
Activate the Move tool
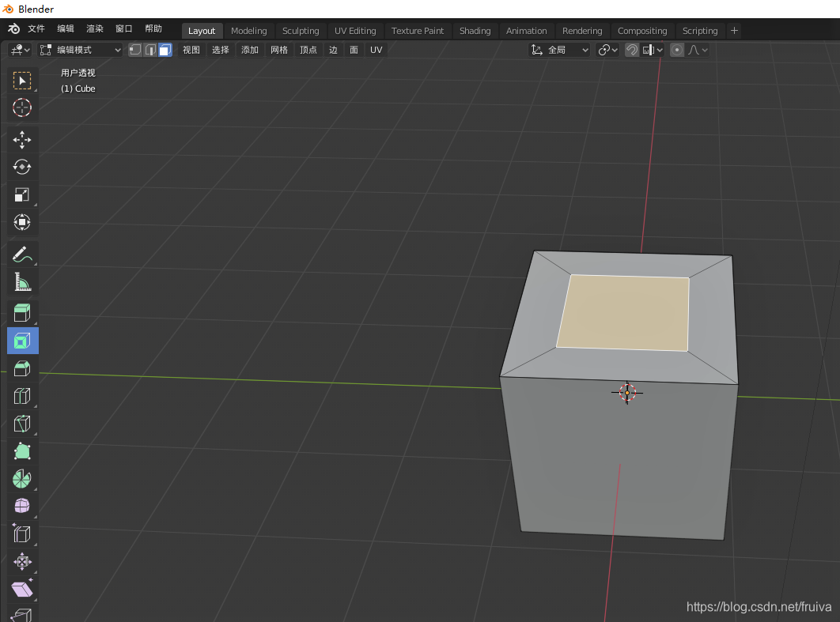coord(22,140)
